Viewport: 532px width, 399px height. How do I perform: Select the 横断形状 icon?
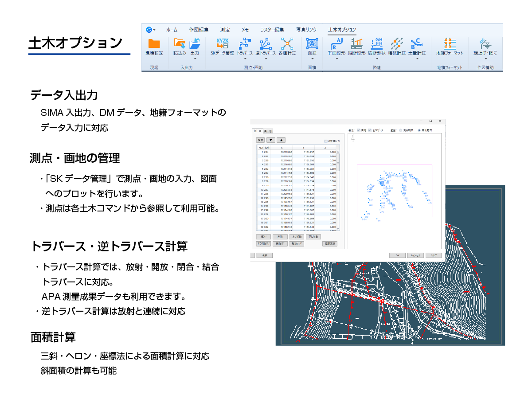[377, 43]
